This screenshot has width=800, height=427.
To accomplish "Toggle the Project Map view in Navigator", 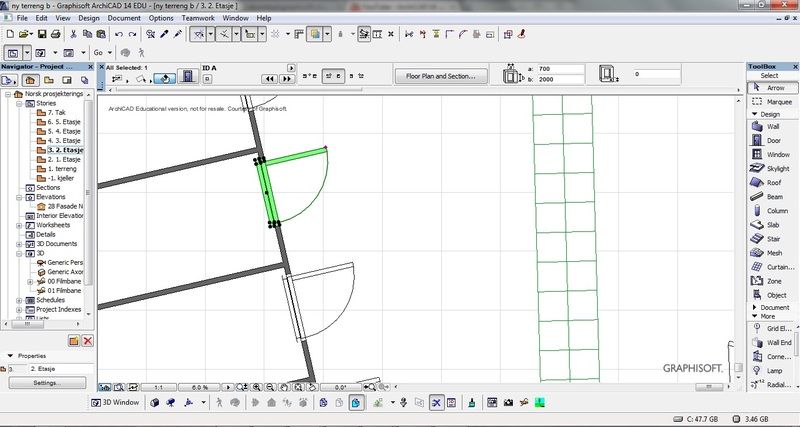I will (30, 80).
